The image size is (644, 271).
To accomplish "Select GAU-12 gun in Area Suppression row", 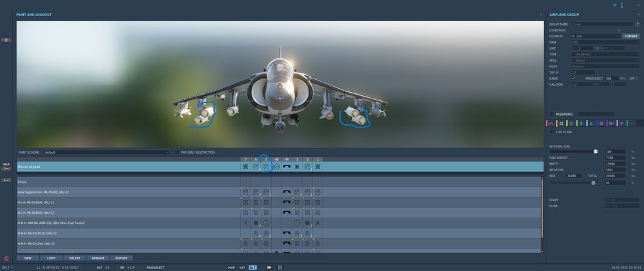I will click(287, 192).
